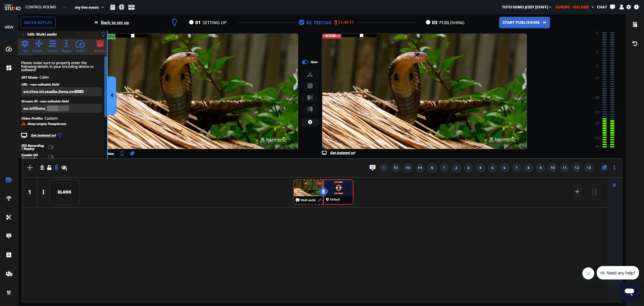Open the calendar icon in top bar
The width and height of the screenshot is (644, 306).
[113, 7]
